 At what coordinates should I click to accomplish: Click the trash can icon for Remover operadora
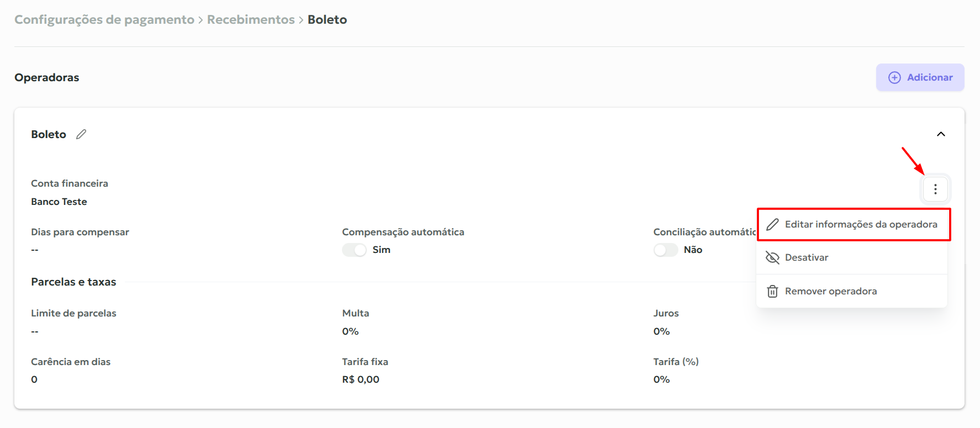[772, 291]
